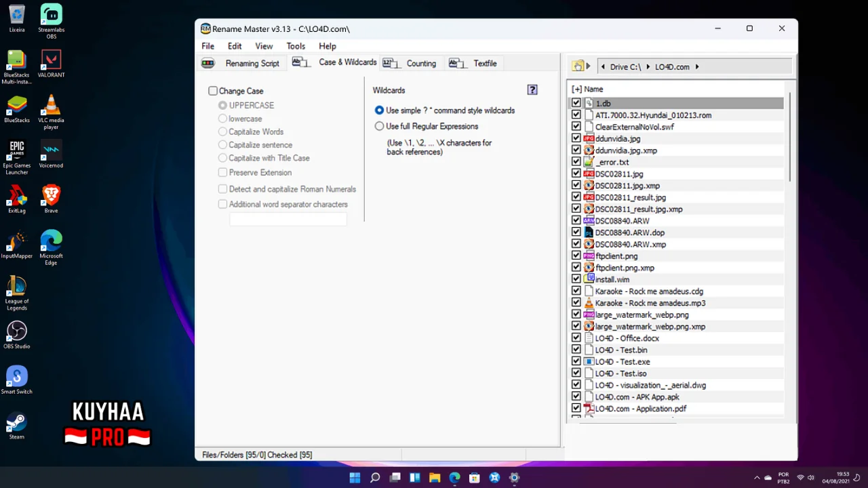Open Steam desktop shortcut
This screenshot has height=488, width=868.
coord(17,426)
